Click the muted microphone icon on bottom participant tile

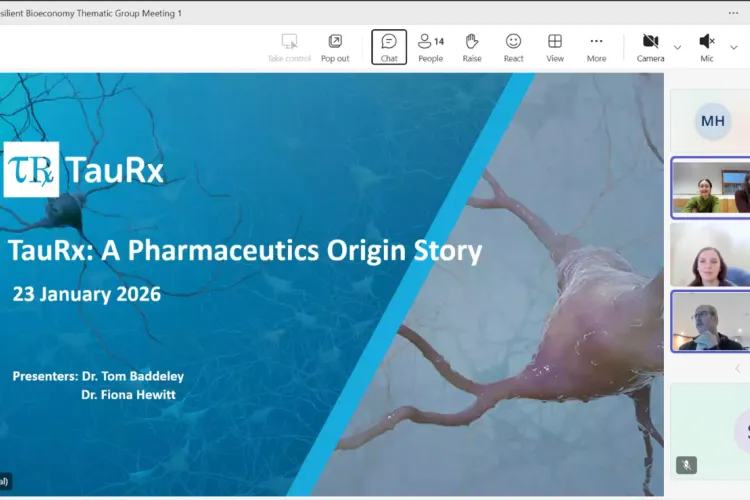click(x=686, y=465)
